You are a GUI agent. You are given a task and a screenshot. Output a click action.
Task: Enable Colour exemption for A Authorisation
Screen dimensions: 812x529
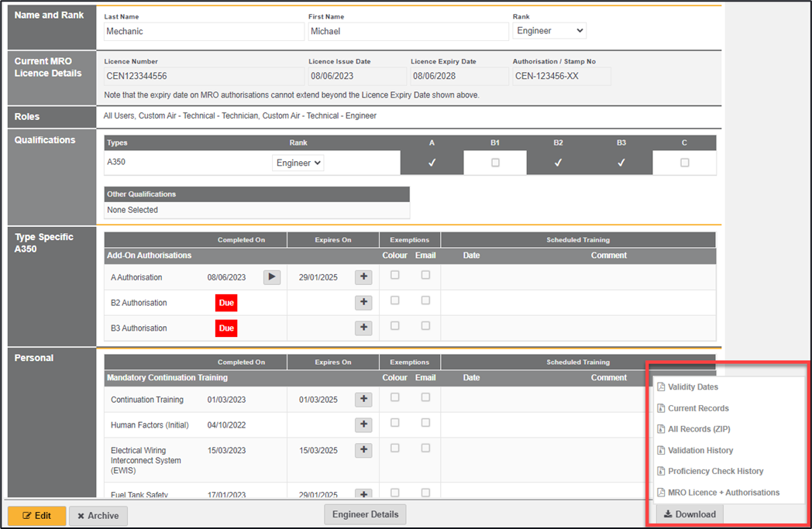(395, 275)
